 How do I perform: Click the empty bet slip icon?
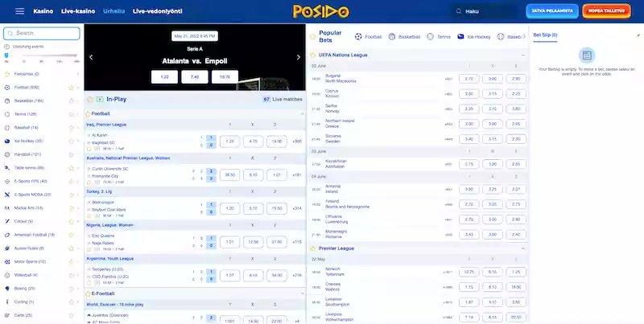point(587,55)
